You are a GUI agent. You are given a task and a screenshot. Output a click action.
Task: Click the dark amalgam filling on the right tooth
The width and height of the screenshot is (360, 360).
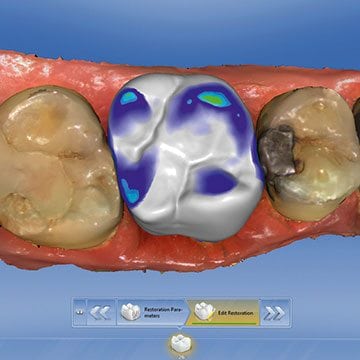(x=277, y=151)
